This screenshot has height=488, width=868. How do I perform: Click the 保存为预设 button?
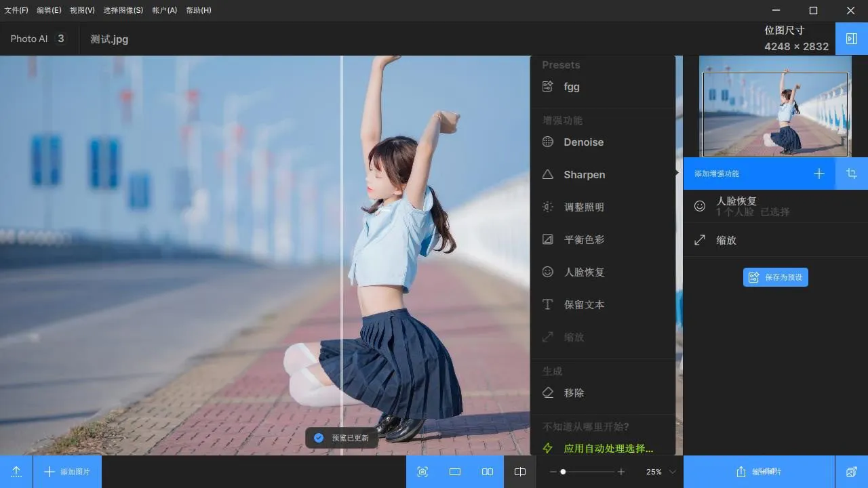[x=776, y=277]
